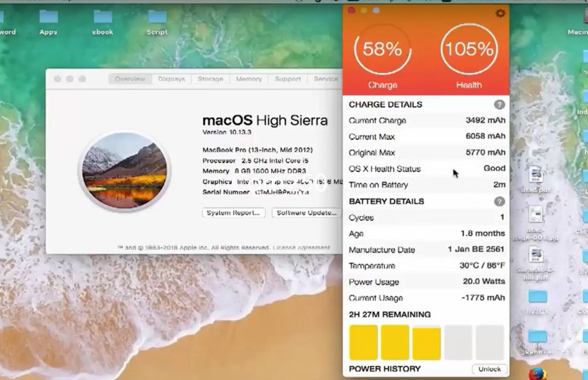Click the "OS X Health Status" label

click(384, 169)
